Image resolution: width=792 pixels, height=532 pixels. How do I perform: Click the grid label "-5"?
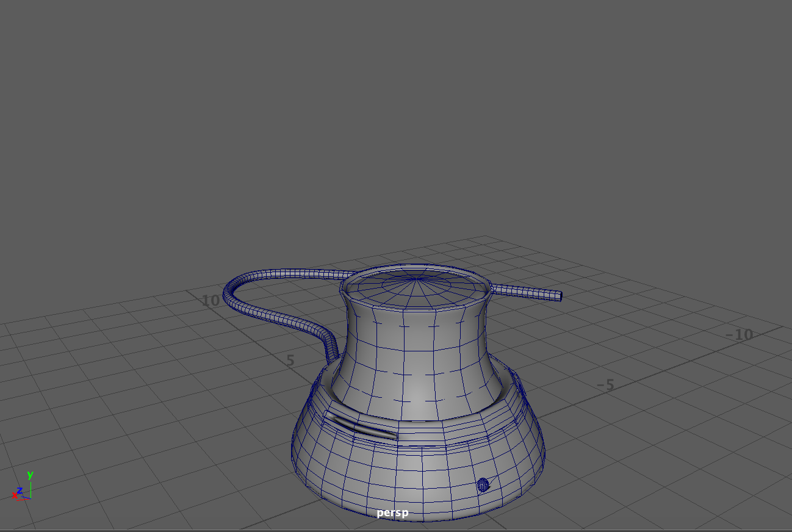(x=605, y=385)
